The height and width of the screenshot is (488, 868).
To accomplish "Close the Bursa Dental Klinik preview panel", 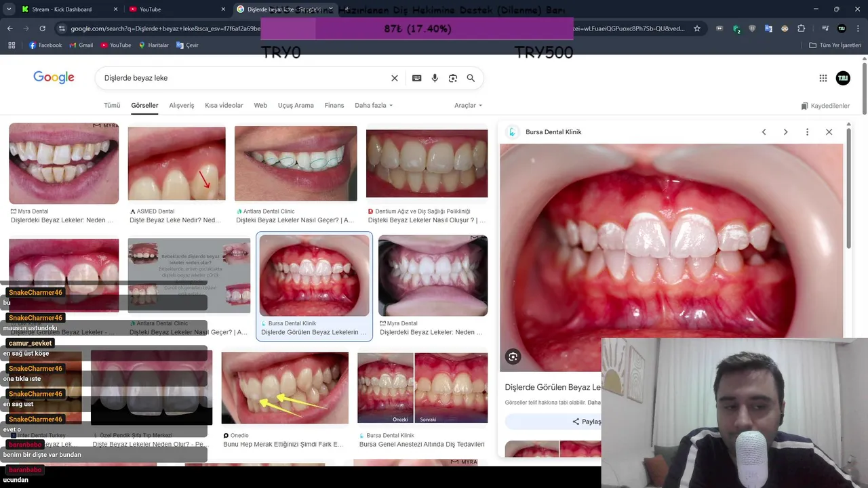I will 829,132.
